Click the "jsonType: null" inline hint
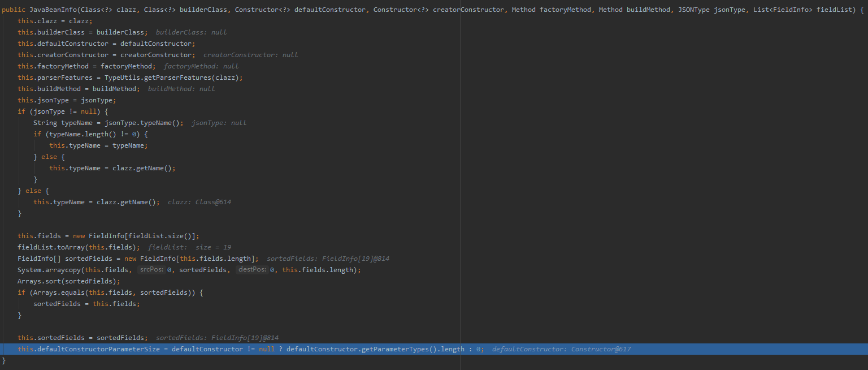 pos(219,123)
